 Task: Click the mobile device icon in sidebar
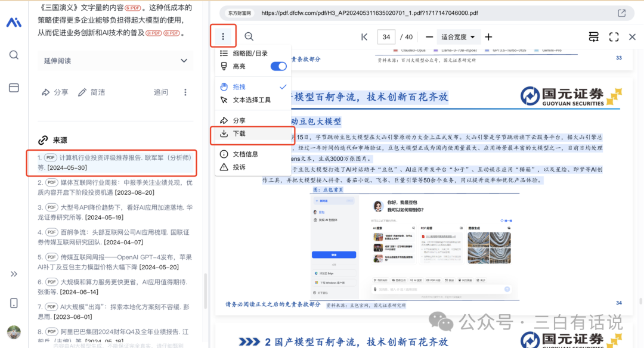(14, 303)
